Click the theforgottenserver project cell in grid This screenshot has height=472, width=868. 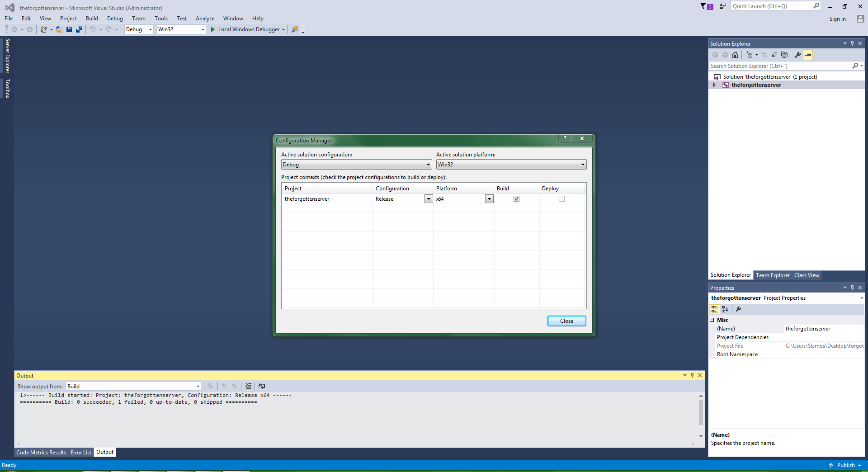(327, 199)
